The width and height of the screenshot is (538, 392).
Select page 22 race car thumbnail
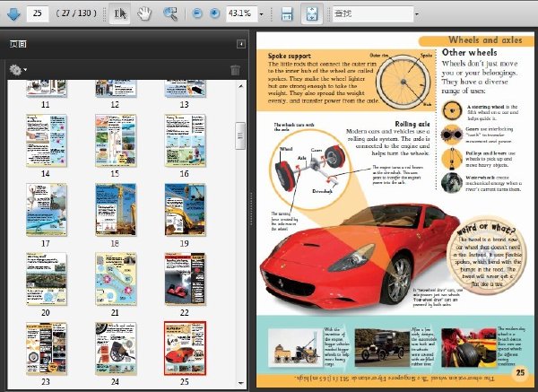(186, 279)
